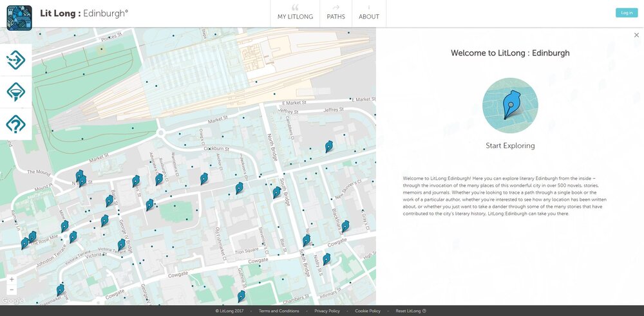Click the large Start Exploring pen-nib circle
Image resolution: width=644 pixels, height=316 pixels.
pos(510,106)
